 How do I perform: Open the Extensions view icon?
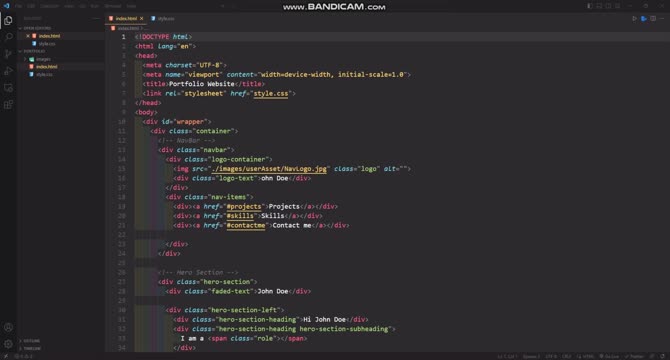pos(8,105)
